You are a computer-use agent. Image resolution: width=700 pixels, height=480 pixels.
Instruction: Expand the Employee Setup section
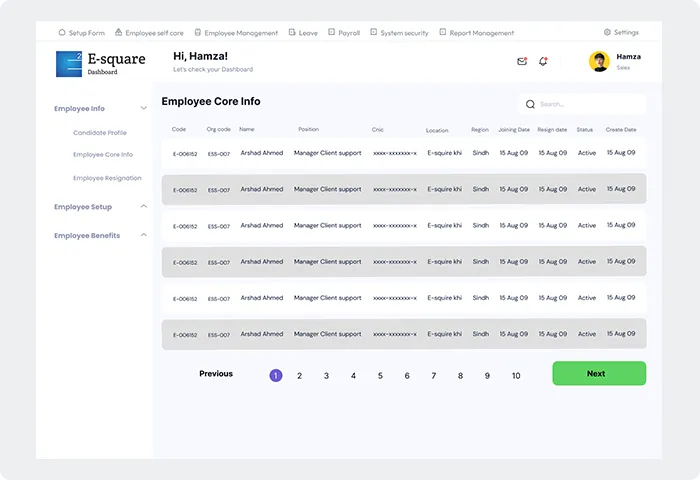tap(144, 207)
